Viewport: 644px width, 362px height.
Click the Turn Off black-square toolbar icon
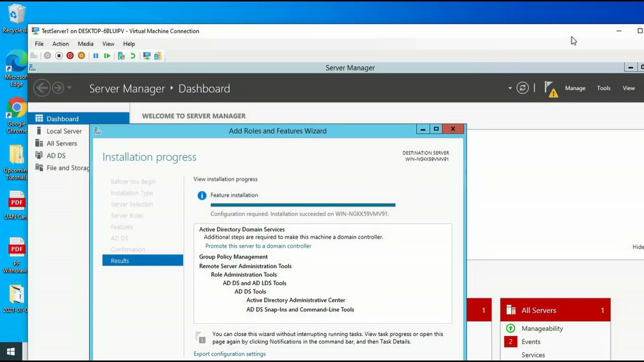coord(59,56)
